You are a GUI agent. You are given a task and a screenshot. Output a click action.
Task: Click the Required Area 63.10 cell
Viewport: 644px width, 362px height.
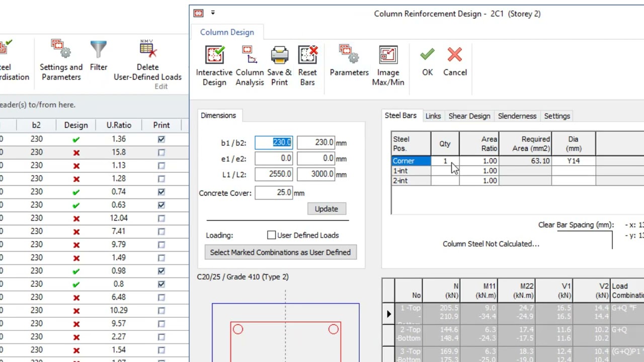pos(525,161)
